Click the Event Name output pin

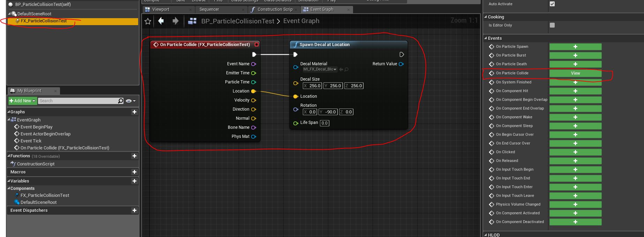[254, 64]
